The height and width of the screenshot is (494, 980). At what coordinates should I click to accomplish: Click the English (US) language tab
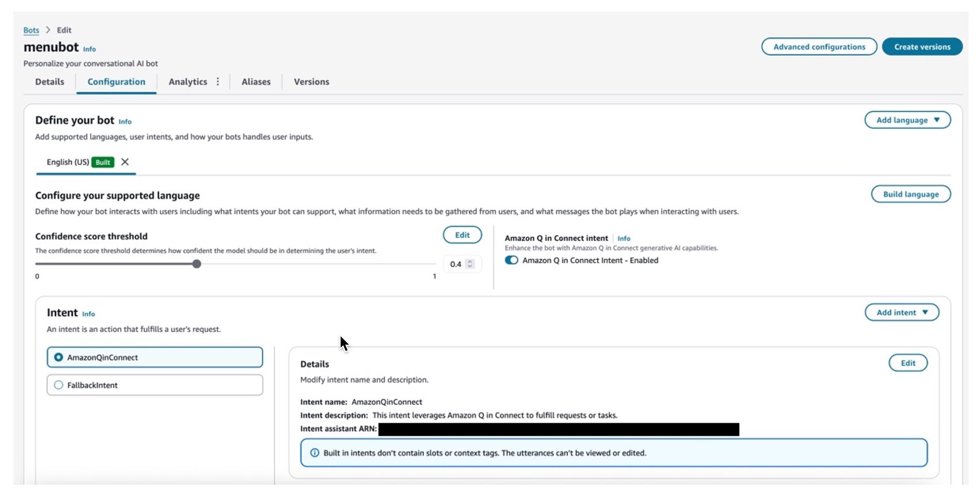click(68, 162)
